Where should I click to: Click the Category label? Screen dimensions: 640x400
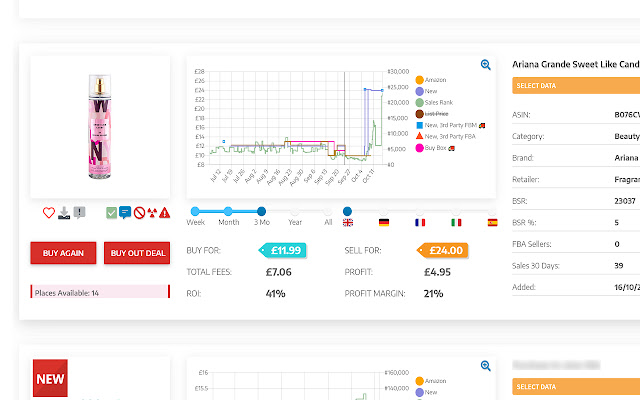(528, 136)
